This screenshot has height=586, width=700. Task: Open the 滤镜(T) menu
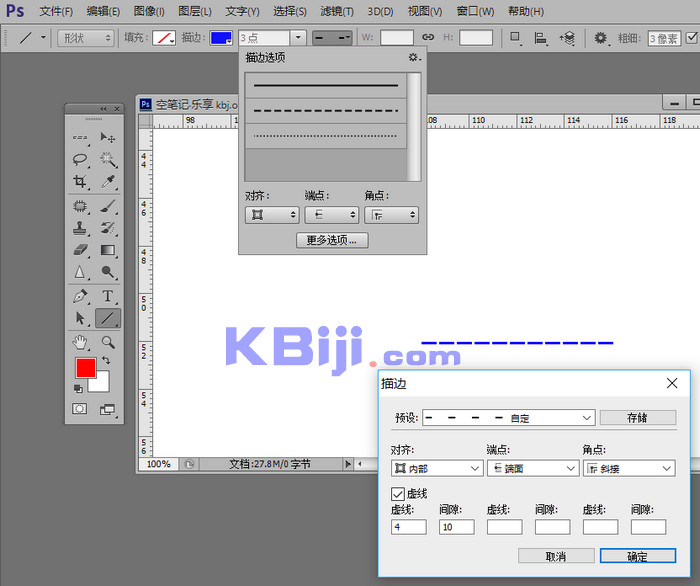coord(337,11)
